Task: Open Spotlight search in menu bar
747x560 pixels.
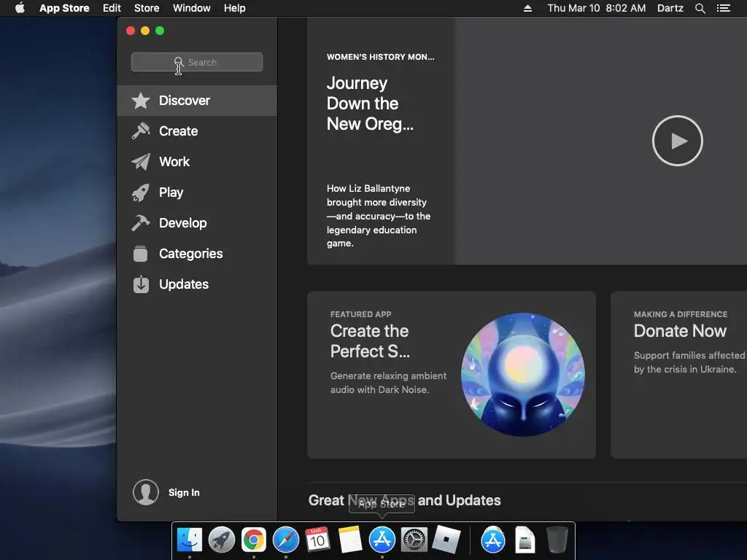Action: pos(700,8)
